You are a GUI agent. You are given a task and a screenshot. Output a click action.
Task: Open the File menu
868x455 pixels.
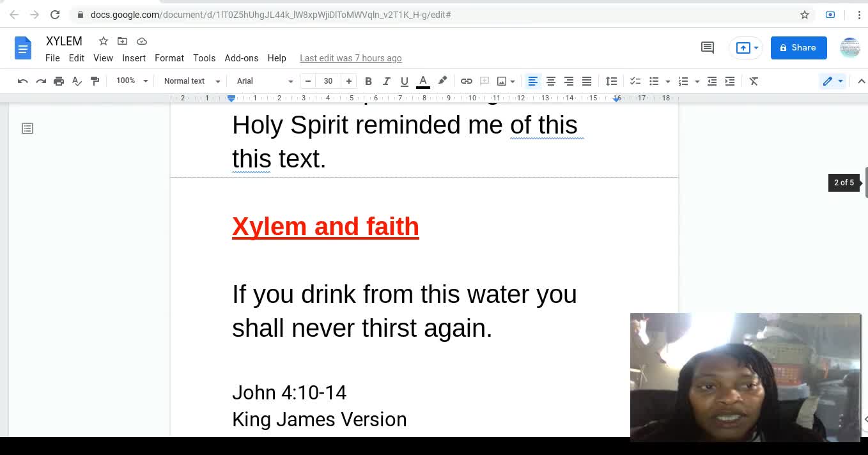click(52, 58)
